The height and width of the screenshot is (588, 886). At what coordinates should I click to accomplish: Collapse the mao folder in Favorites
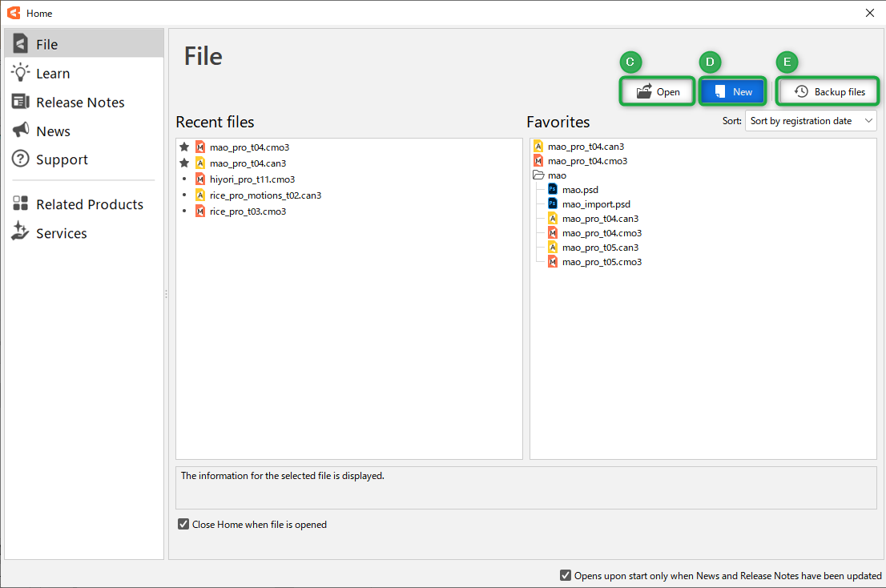[x=538, y=175]
